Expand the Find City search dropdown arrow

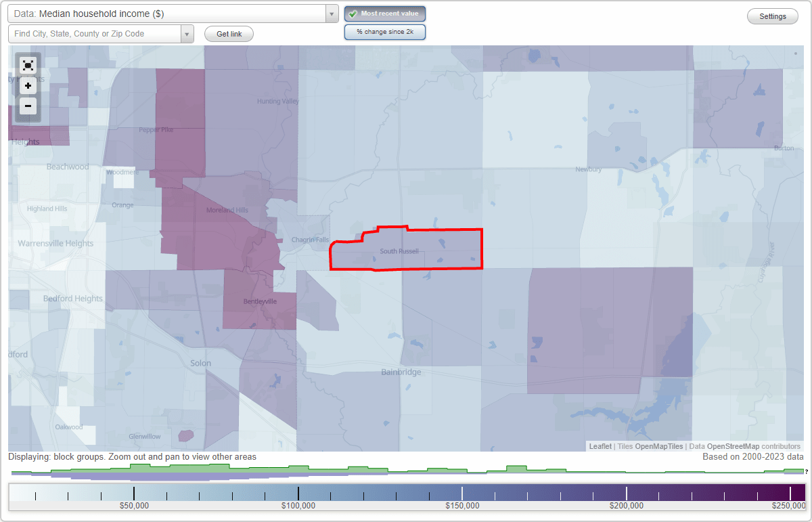coord(187,33)
